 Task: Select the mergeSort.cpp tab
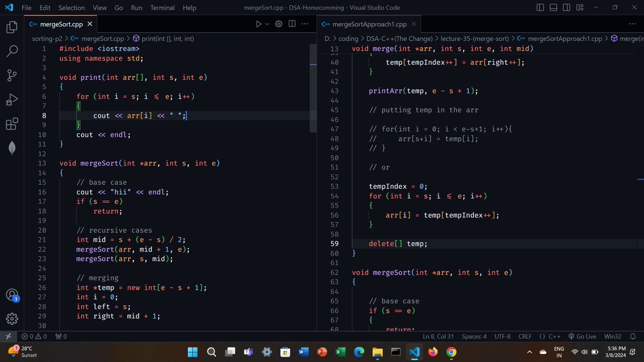pyautogui.click(x=61, y=24)
